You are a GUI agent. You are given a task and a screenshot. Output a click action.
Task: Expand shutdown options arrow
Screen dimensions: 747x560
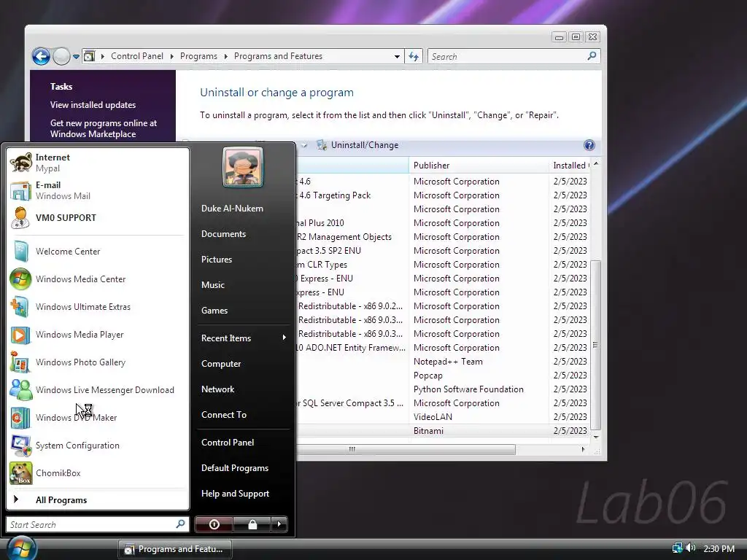point(279,524)
